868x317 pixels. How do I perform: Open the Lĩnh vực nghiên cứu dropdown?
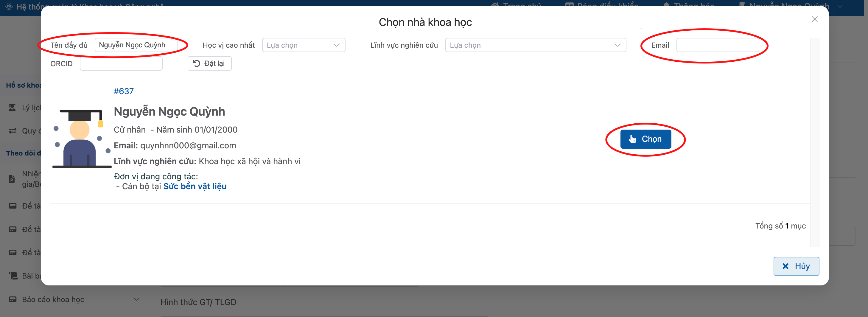535,45
